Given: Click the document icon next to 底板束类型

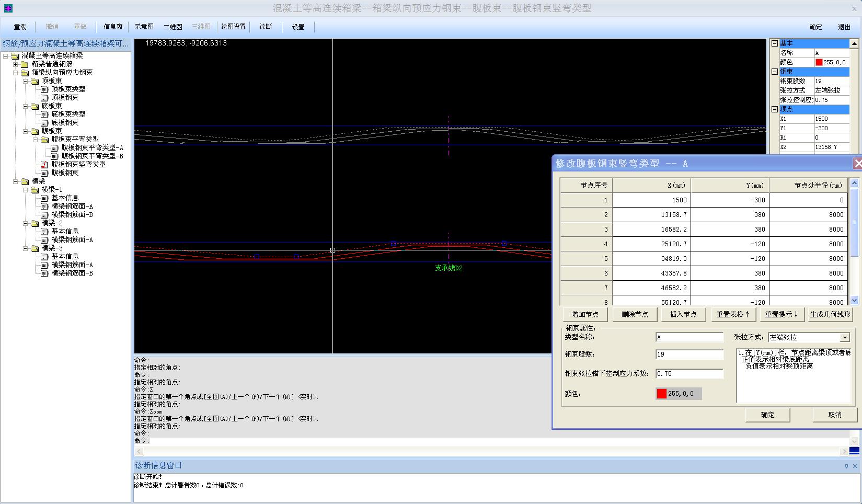Looking at the screenshot, I should [44, 114].
